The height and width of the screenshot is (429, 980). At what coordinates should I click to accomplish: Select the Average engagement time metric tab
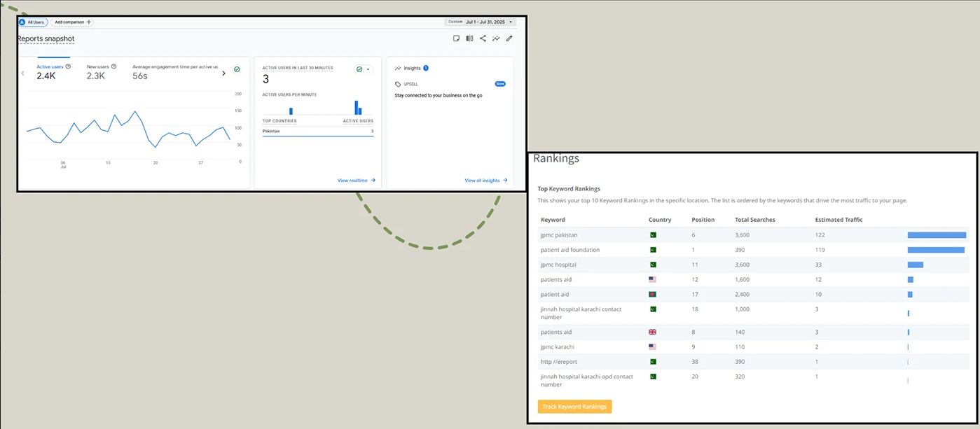pyautogui.click(x=175, y=71)
